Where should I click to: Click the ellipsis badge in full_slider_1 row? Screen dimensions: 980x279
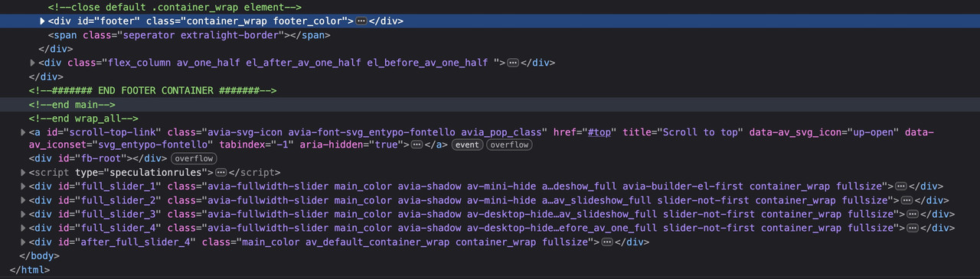point(901,187)
